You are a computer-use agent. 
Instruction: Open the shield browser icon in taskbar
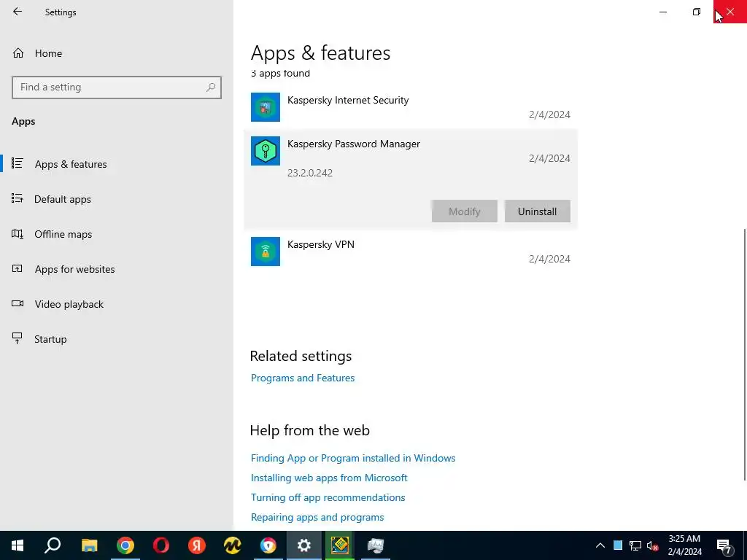point(268,545)
